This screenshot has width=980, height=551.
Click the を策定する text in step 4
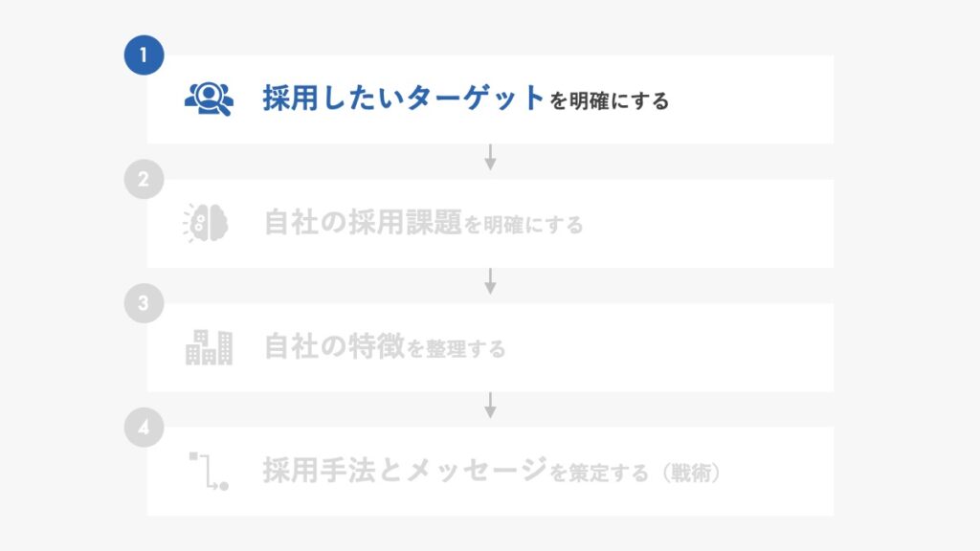(x=599, y=473)
